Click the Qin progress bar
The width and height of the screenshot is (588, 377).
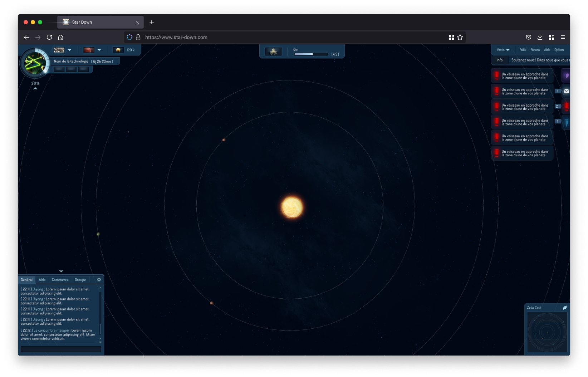[x=311, y=54]
